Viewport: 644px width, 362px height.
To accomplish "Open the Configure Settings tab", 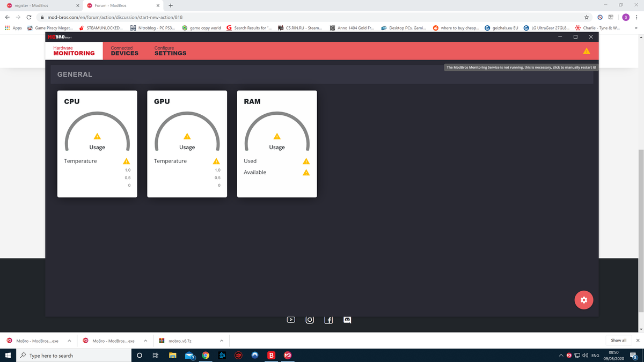I will pos(170,51).
